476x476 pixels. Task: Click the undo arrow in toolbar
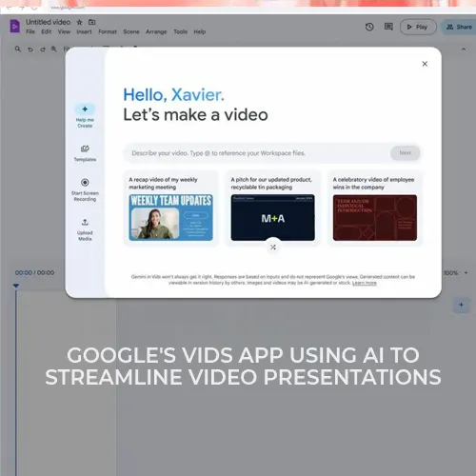click(30, 50)
